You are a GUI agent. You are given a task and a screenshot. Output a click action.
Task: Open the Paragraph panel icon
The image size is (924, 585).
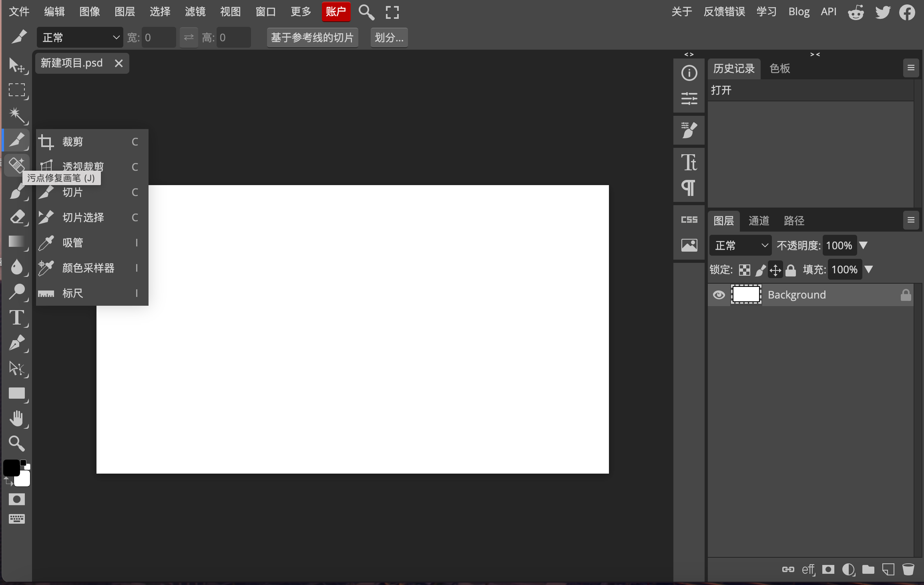click(x=689, y=187)
